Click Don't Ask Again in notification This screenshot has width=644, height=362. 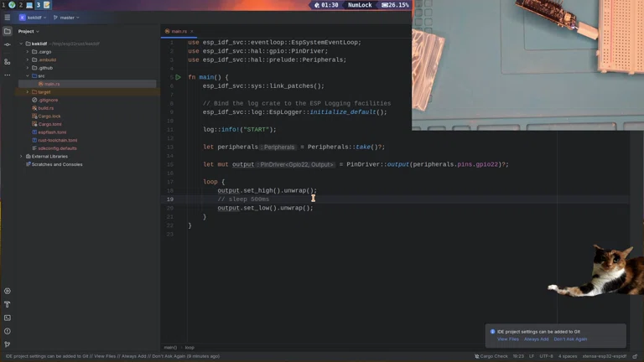coord(570,339)
